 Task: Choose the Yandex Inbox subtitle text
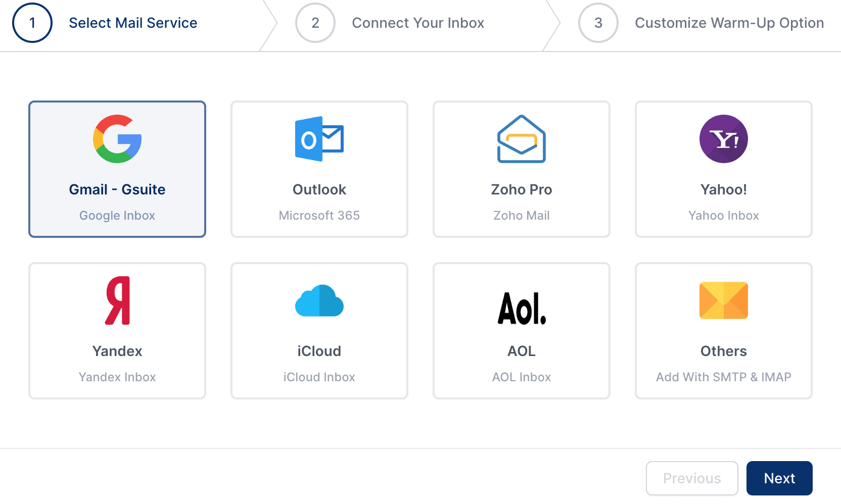click(x=117, y=377)
